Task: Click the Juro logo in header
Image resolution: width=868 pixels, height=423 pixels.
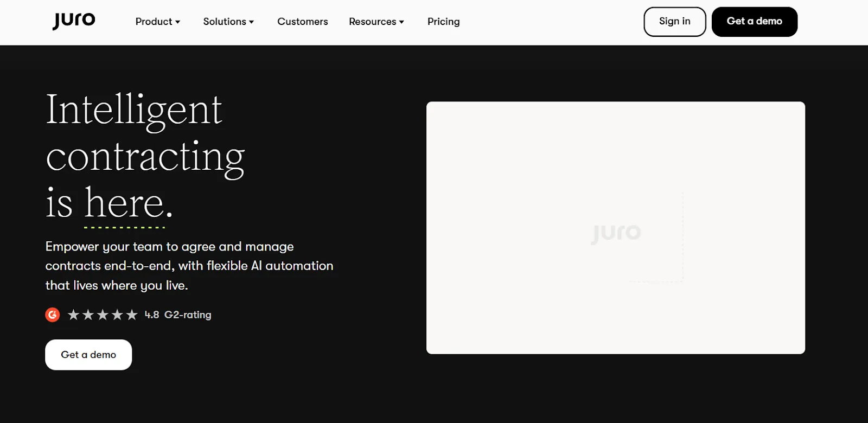Action: point(74,21)
